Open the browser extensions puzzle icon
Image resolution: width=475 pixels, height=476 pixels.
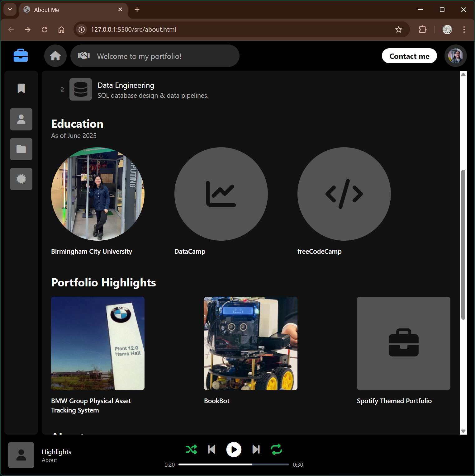coord(422,30)
